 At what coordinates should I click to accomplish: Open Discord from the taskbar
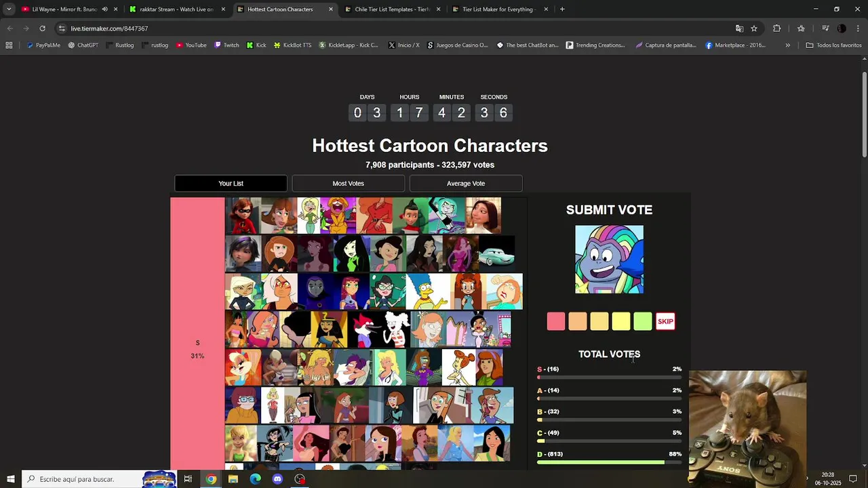tap(277, 479)
